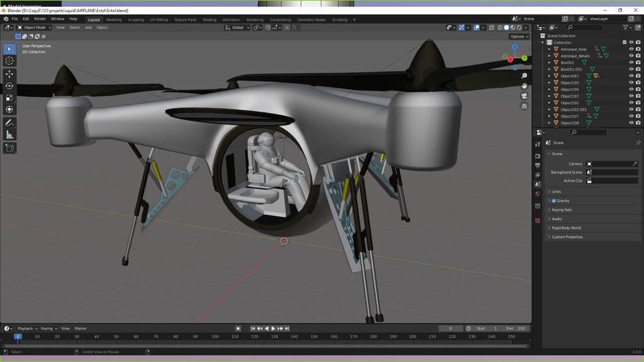644x362 pixels.
Task: Open the World properties tab
Action: tap(537, 194)
